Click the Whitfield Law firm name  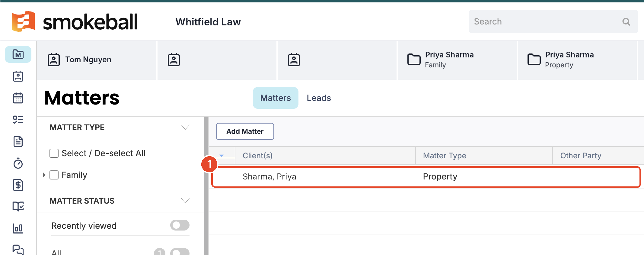coord(208,22)
